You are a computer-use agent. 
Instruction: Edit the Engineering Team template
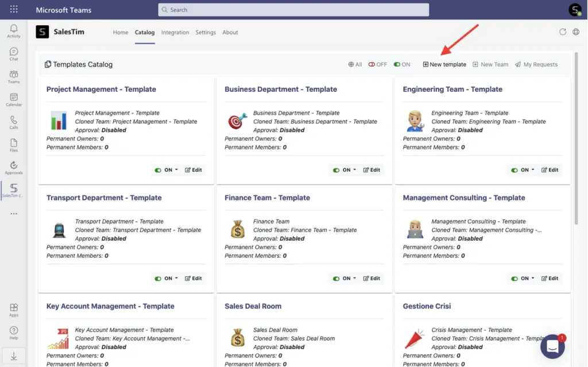click(x=550, y=170)
